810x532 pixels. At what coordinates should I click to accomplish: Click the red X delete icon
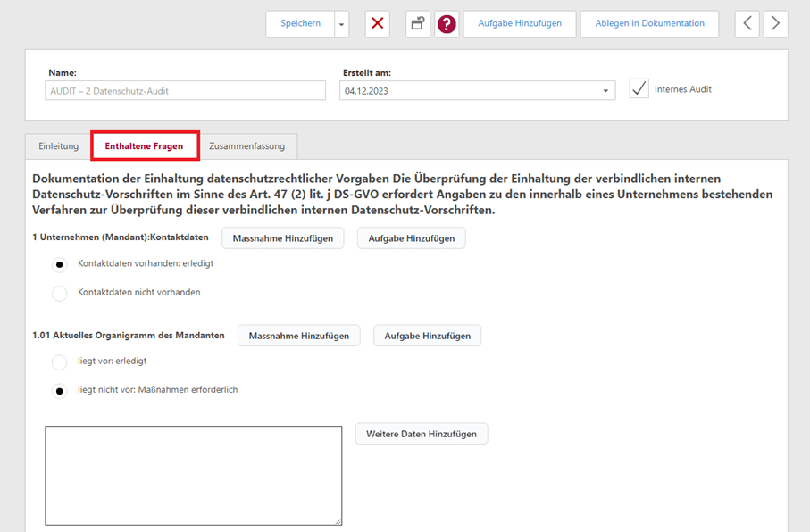(x=377, y=24)
